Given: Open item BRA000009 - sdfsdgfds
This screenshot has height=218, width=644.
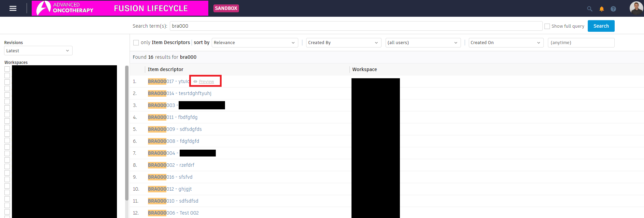Looking at the screenshot, I should point(175,129).
